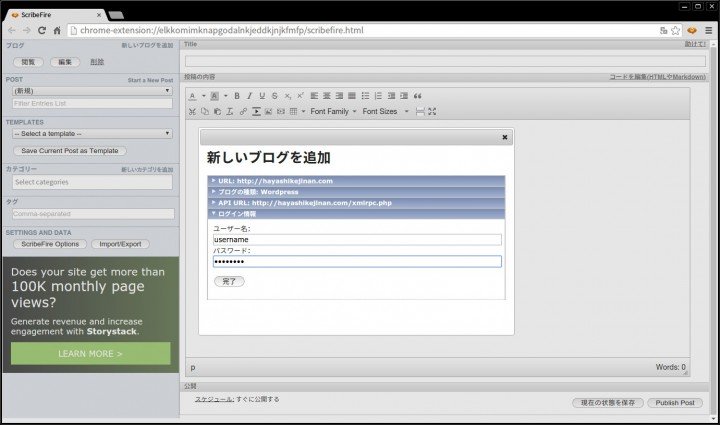Click the 完了 button in dialog
The image size is (720, 425).
tap(229, 282)
